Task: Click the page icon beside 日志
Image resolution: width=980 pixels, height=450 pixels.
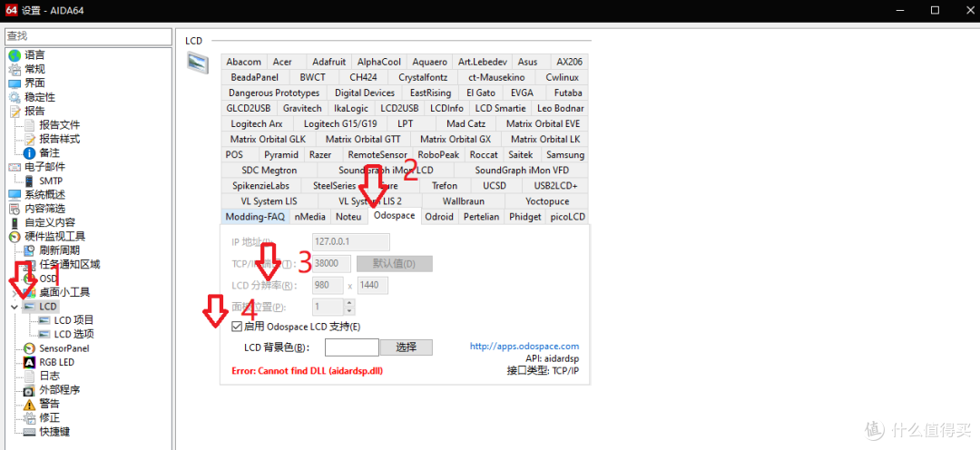Action: tap(29, 376)
